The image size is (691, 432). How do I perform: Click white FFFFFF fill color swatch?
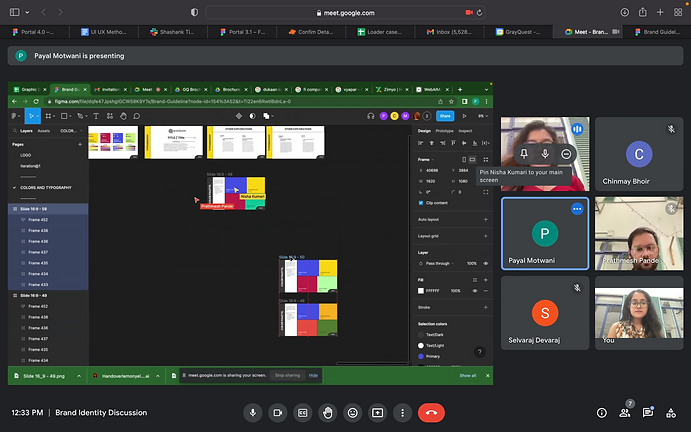(x=421, y=291)
